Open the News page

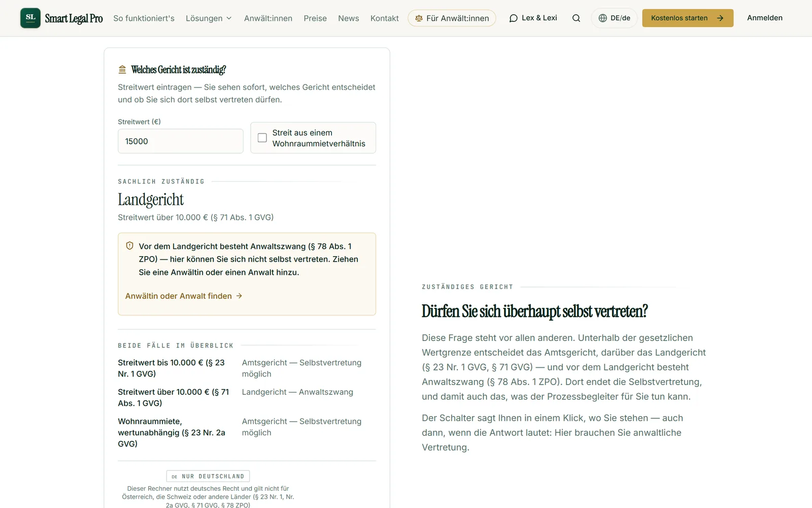coord(348,18)
